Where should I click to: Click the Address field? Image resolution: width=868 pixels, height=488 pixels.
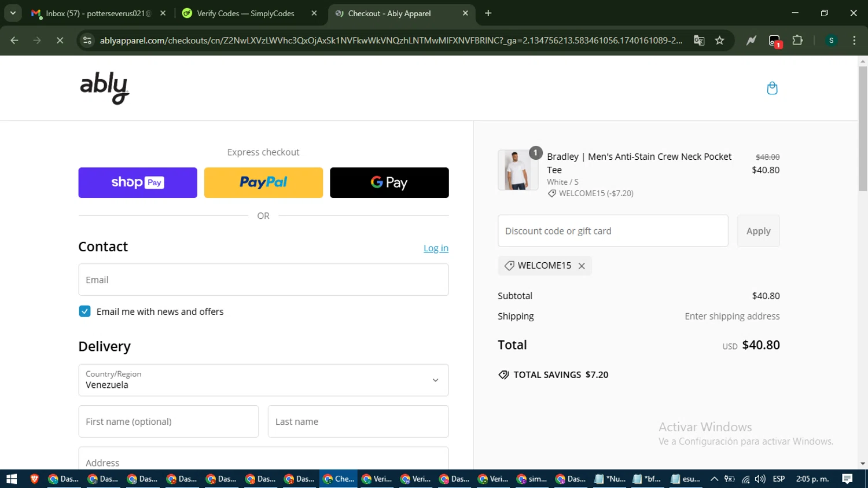click(263, 459)
